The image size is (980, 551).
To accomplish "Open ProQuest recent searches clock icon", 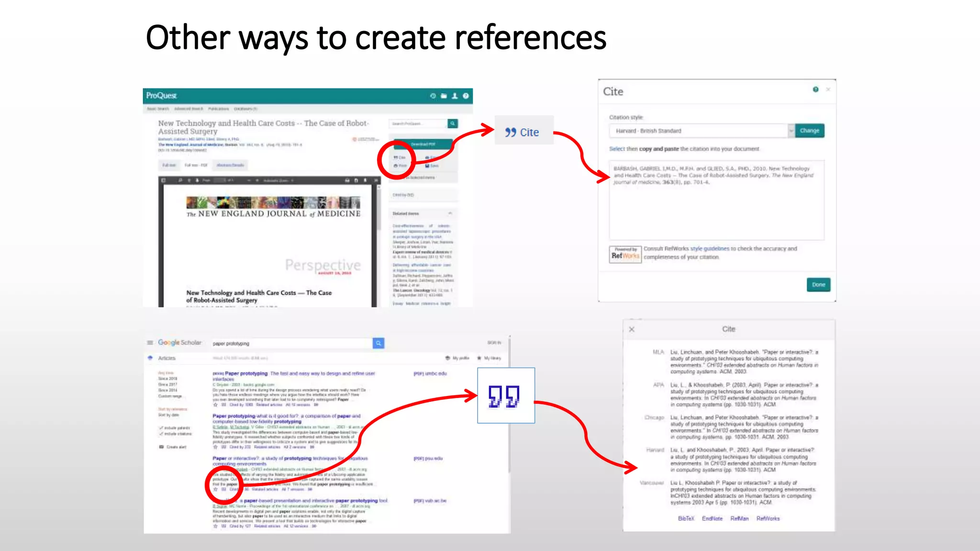I will click(433, 96).
